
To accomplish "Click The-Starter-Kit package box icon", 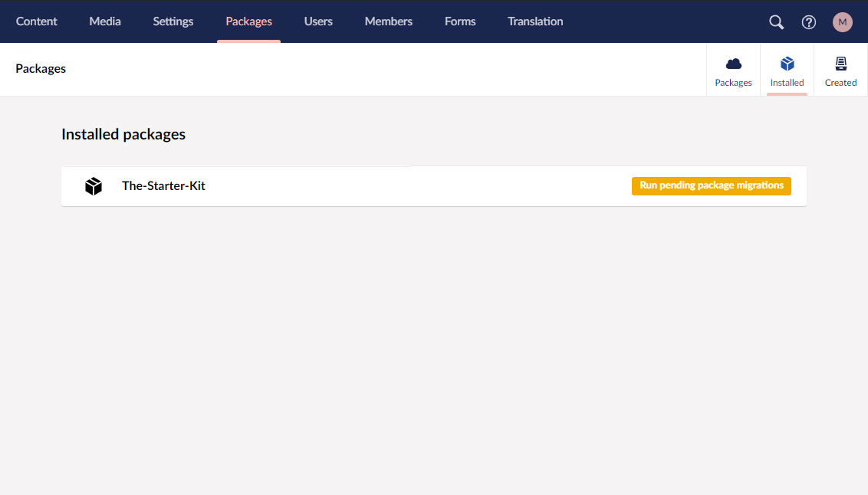I will (x=94, y=186).
